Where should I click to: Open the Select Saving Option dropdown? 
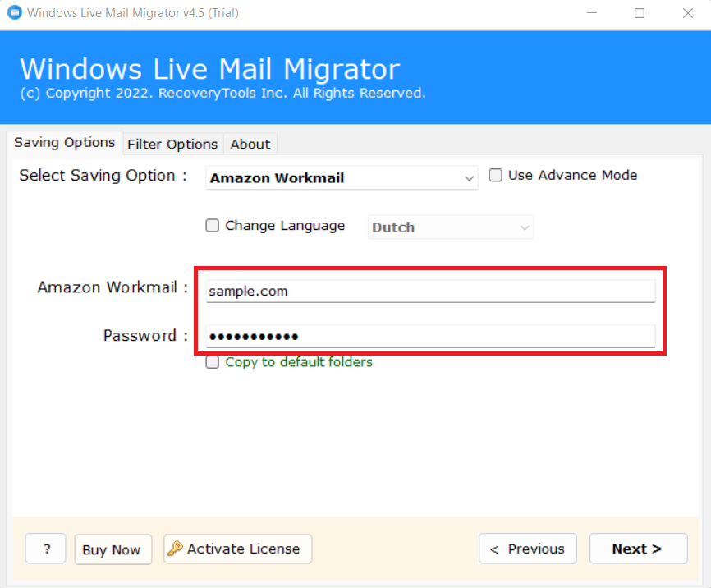(x=342, y=178)
